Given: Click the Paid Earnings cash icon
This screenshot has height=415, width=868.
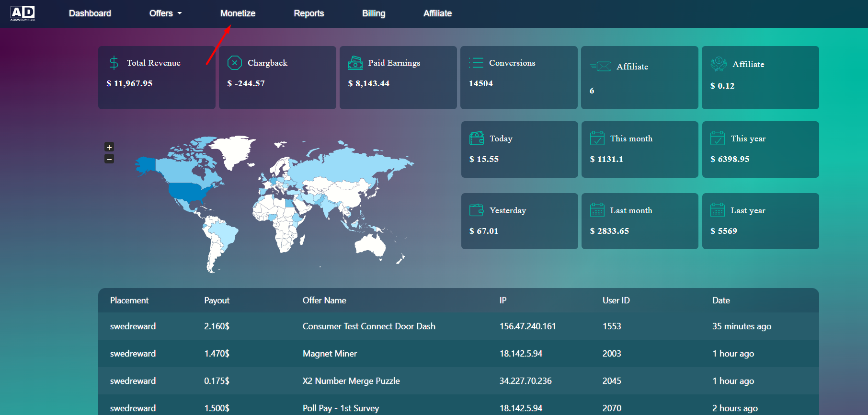Looking at the screenshot, I should click(355, 63).
